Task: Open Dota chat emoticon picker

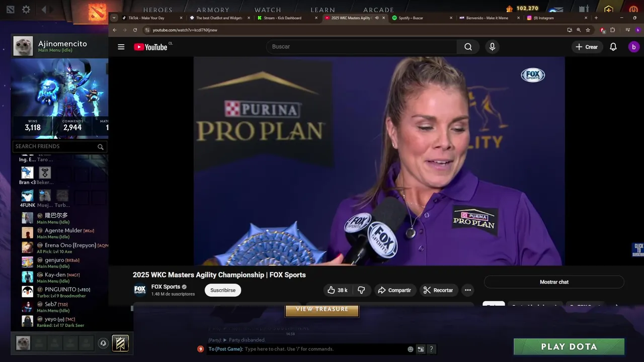Action: [411, 349]
